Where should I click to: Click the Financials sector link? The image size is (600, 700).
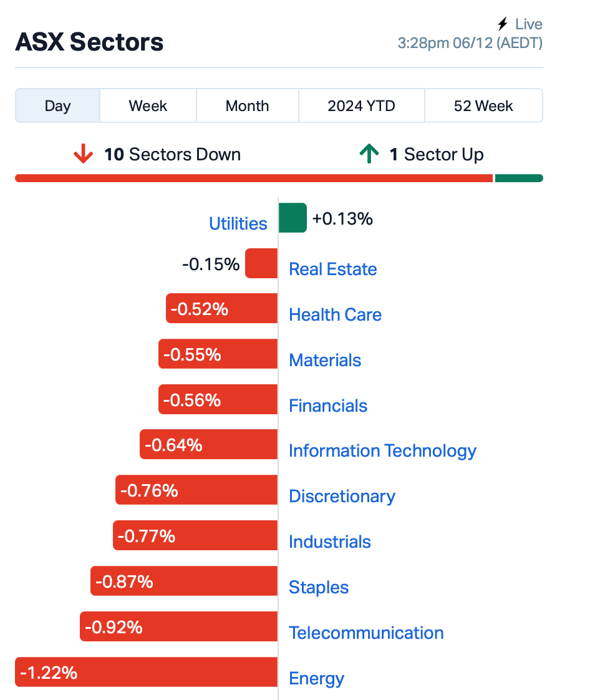[327, 406]
